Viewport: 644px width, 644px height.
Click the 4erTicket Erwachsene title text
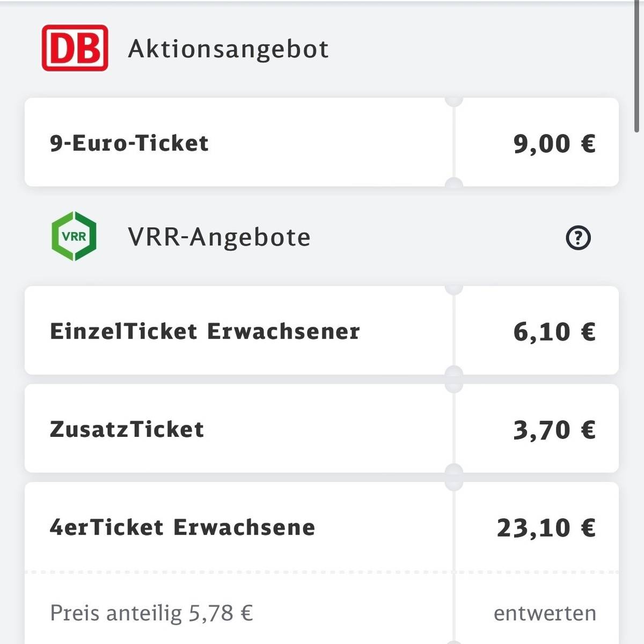point(181,528)
